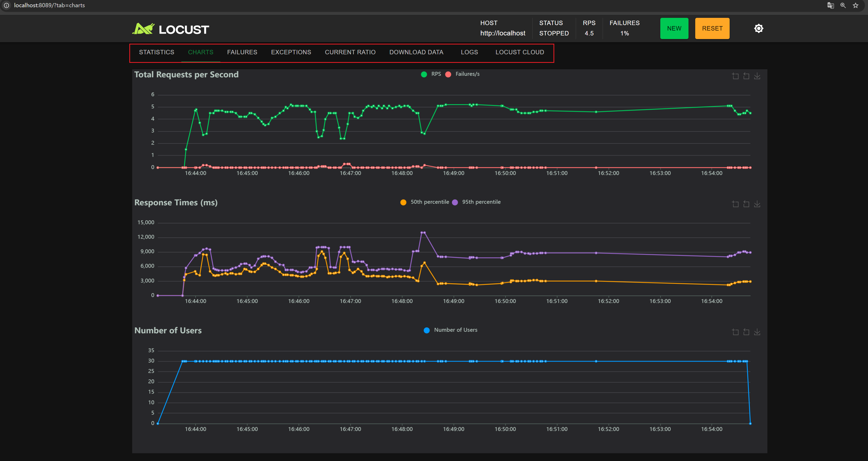The width and height of the screenshot is (868, 461).
Task: Download Total Requests per Second chart image
Action: tap(757, 76)
